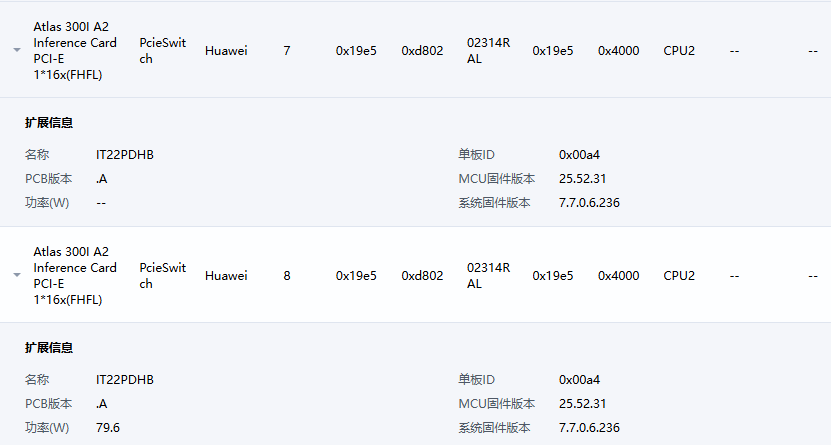The width and height of the screenshot is (831, 445).
Task: Click 02314RAL part number in slot 8 row
Action: tap(489, 275)
